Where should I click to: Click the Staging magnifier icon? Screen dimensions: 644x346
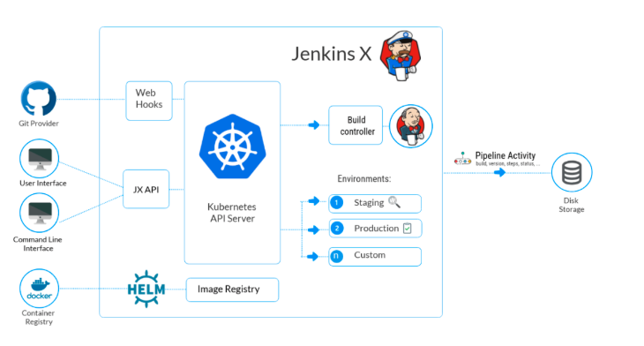tap(394, 202)
